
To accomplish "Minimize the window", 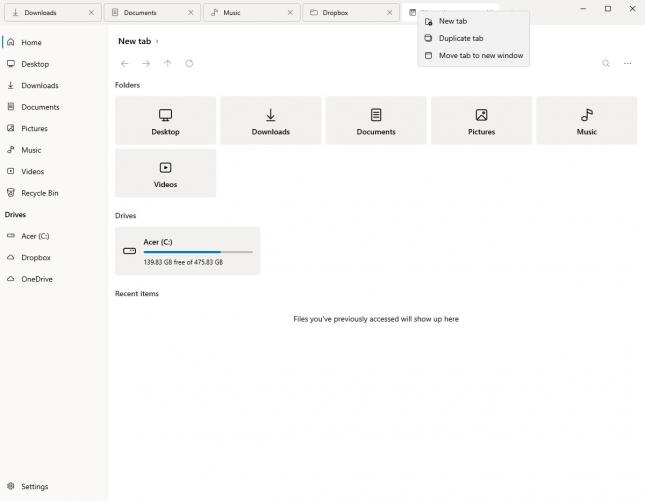I will [583, 9].
